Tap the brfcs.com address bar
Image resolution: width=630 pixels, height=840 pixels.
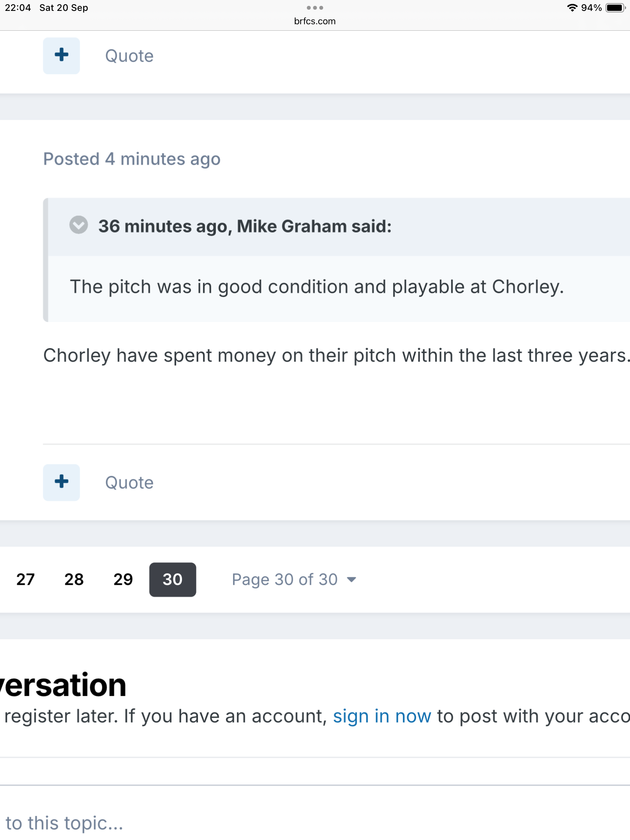315,21
